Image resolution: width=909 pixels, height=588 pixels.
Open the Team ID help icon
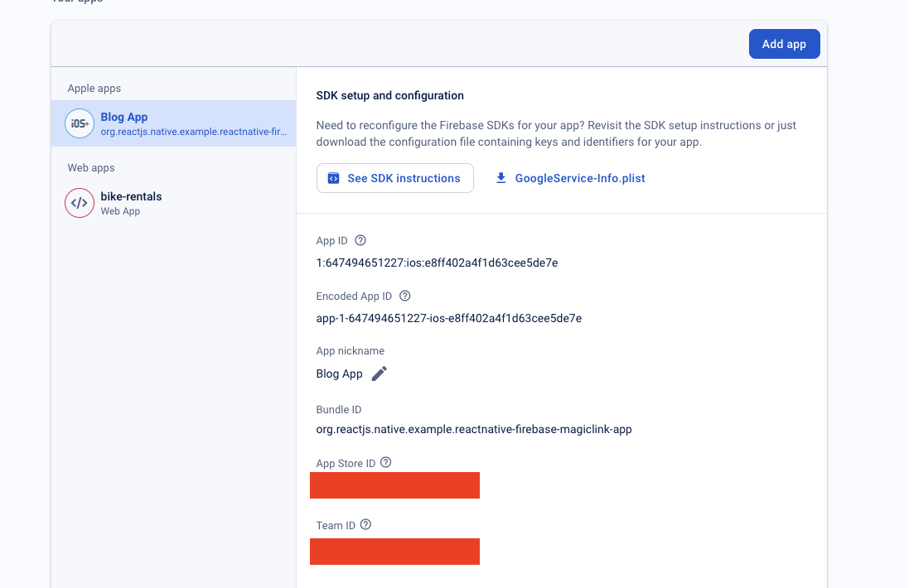coord(365,524)
